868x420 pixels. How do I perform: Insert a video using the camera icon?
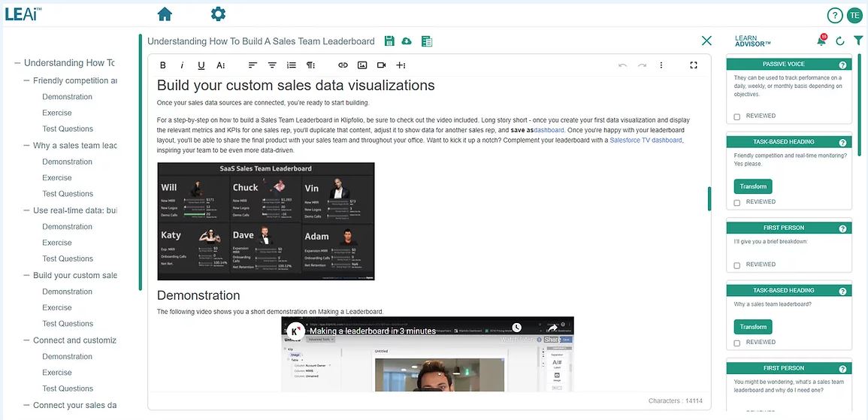tap(381, 65)
